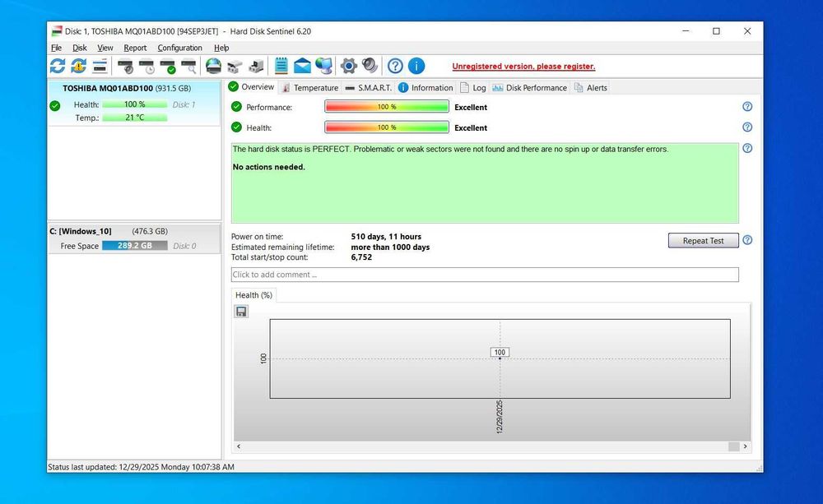Screen dimensions: 823x504
Task: Click the more than 1000 days value
Action: point(390,247)
